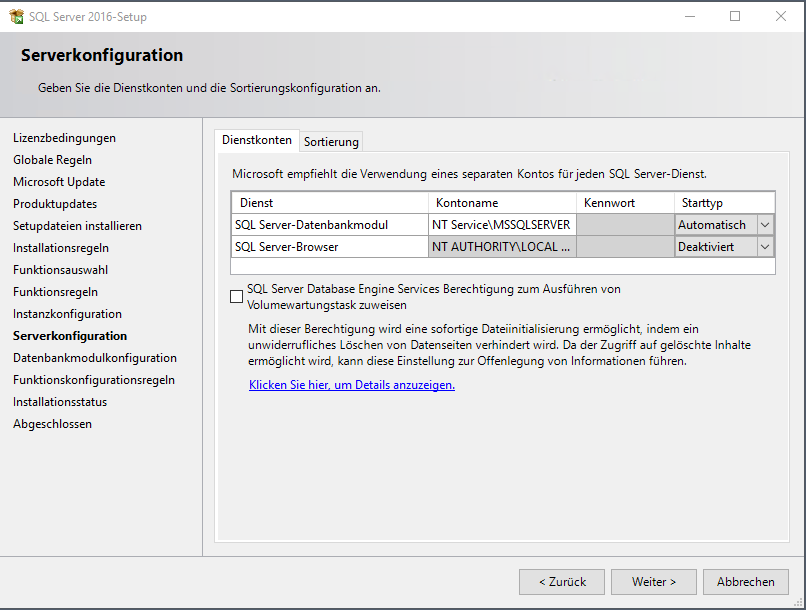The height and width of the screenshot is (610, 806).
Task: Select Datenbankmodulkonfiguration in the sidebar
Action: point(95,358)
